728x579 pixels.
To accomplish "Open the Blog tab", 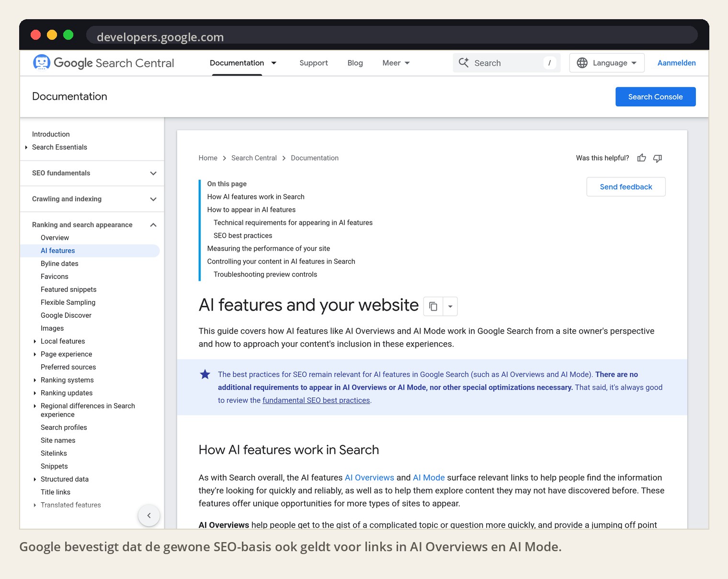I will click(355, 63).
